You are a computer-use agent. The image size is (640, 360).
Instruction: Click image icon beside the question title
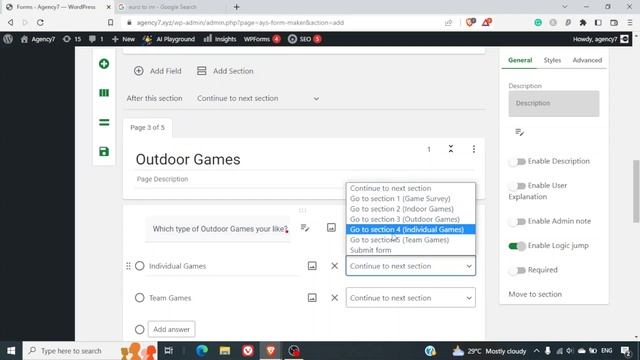coord(331,228)
